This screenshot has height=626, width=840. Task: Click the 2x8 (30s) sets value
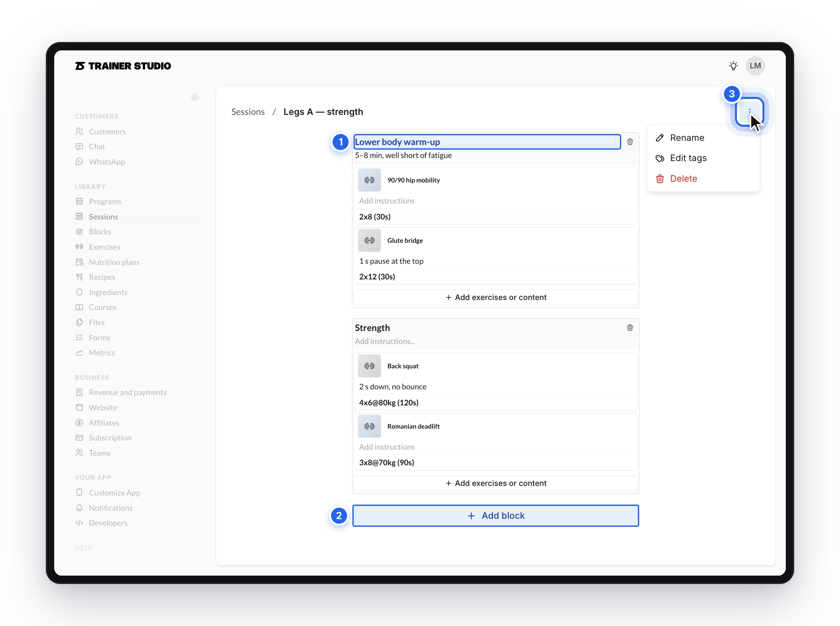(x=375, y=217)
